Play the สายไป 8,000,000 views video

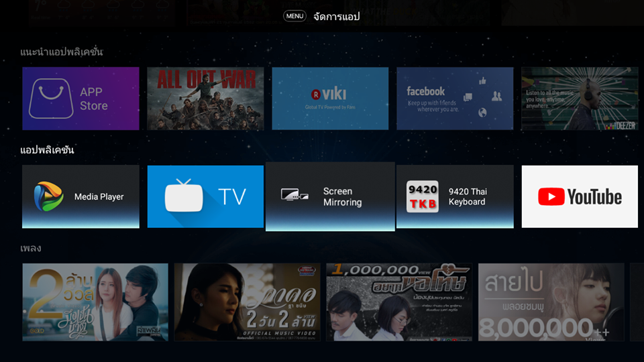pos(551,302)
